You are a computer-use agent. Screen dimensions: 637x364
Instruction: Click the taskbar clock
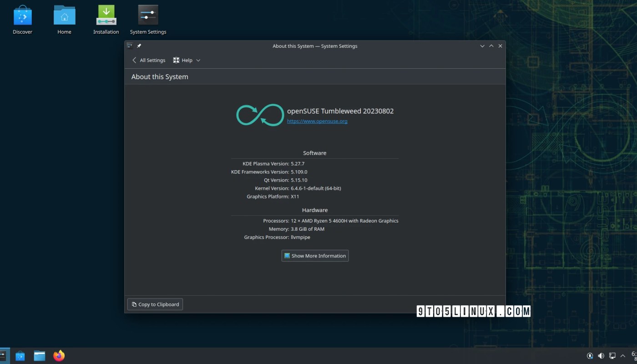pyautogui.click(x=634, y=356)
